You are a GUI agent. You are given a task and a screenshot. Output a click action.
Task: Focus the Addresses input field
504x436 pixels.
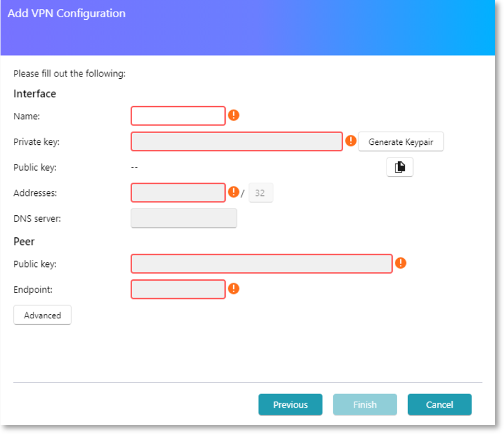point(178,193)
